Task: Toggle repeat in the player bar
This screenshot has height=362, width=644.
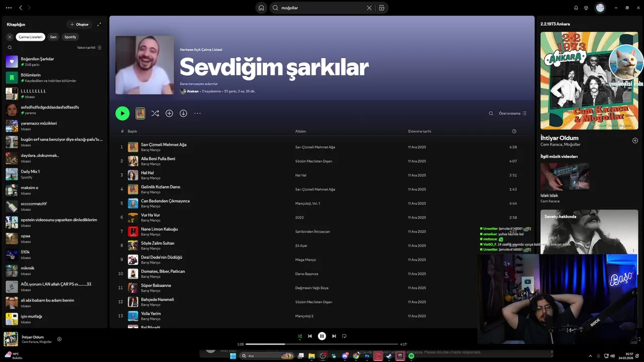Action: click(344, 336)
